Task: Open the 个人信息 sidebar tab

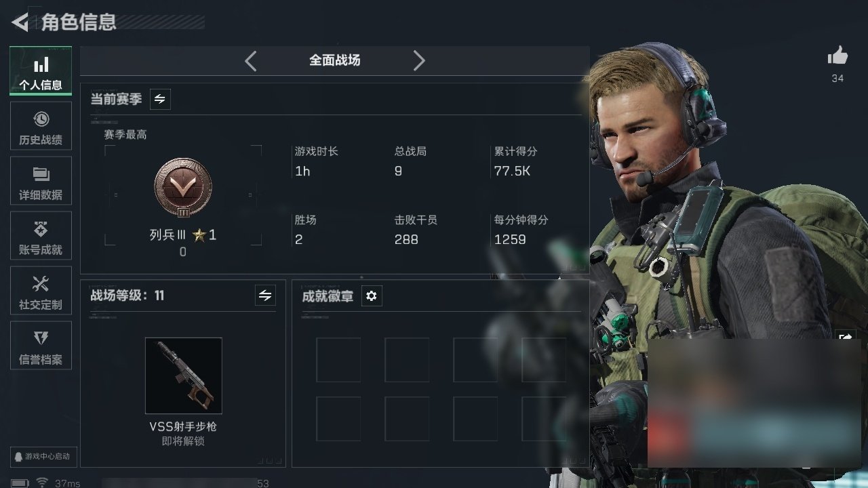Action: coord(41,71)
